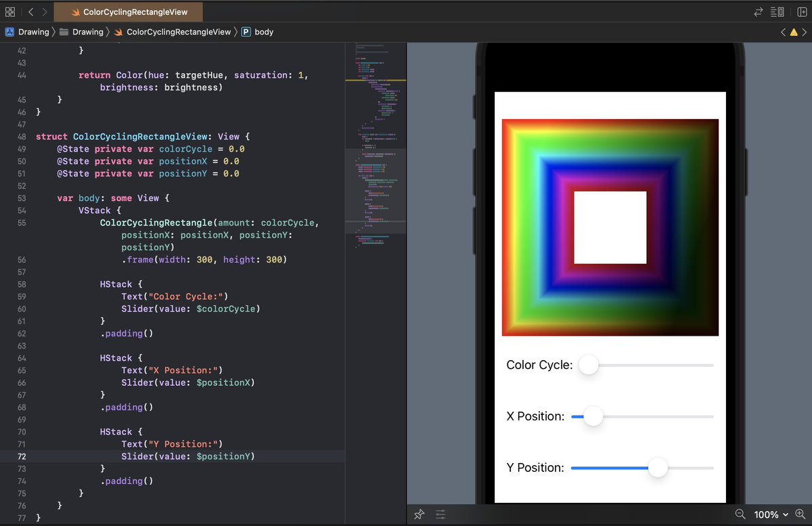Pin the preview canvas
Viewport: 812px width, 526px height.
[419, 514]
